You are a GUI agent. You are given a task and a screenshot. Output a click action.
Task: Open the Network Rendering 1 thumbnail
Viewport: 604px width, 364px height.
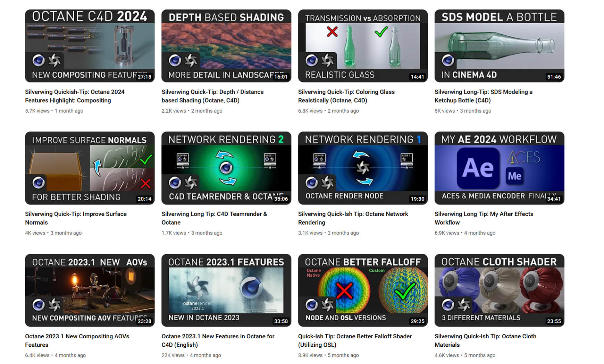(x=363, y=168)
